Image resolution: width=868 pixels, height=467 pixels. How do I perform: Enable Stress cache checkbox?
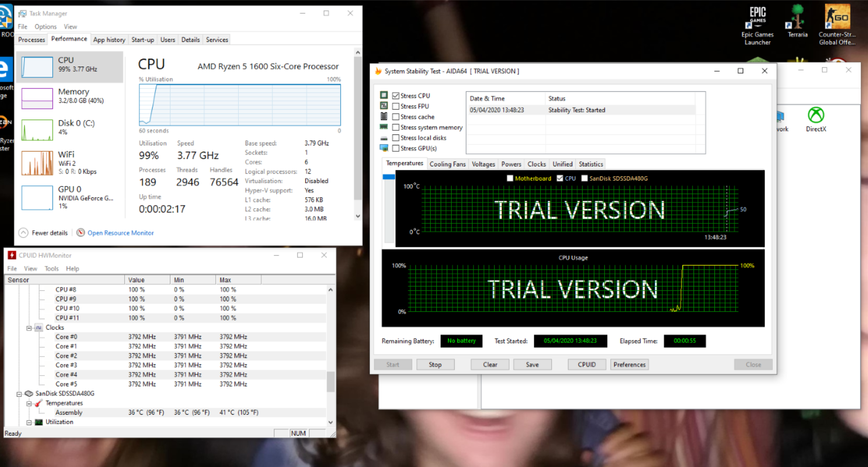(396, 117)
